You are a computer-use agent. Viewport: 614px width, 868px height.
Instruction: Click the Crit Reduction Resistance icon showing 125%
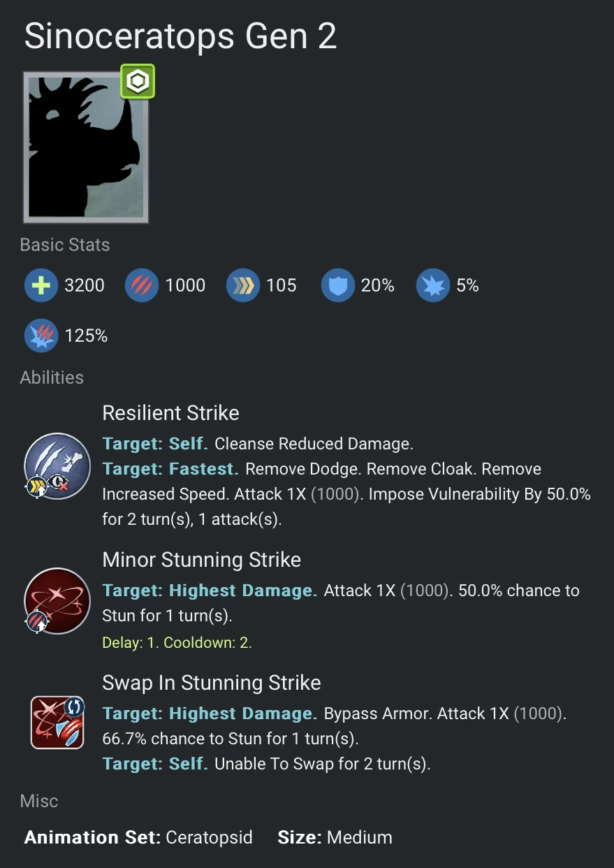coord(41,335)
